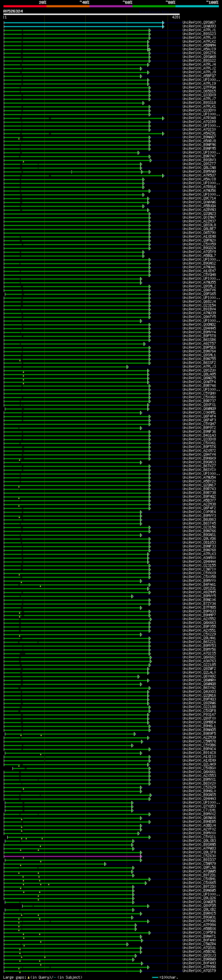Select hit UniRef100_O65790
This screenshot has height=980, width=222.
[199, 233]
